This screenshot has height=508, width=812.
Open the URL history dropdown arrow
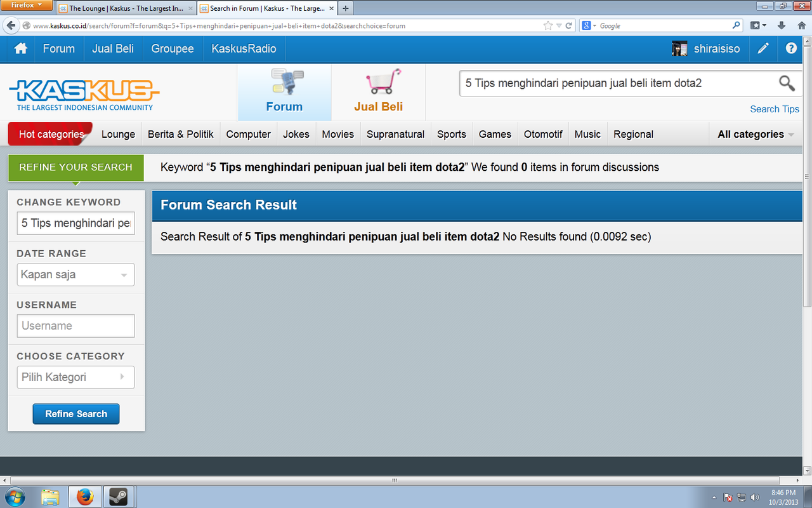(559, 26)
